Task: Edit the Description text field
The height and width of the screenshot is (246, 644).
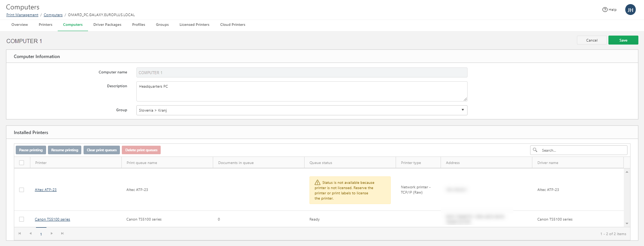Action: pos(302,91)
